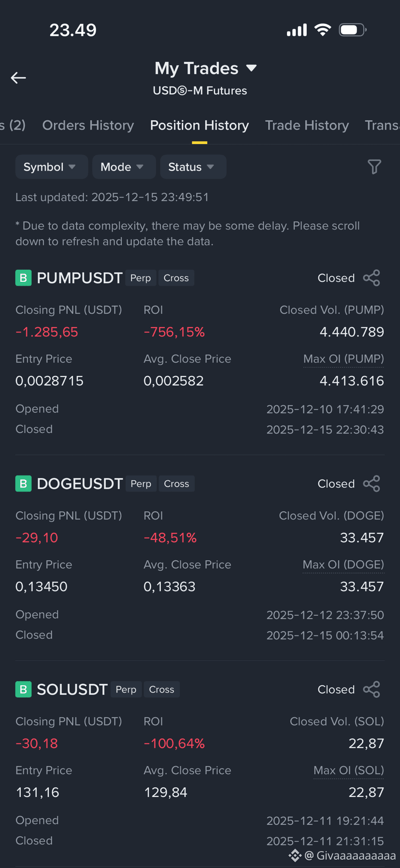This screenshot has height=868, width=400.
Task: Open the PUMPUSDT symbol name
Action: [80, 278]
